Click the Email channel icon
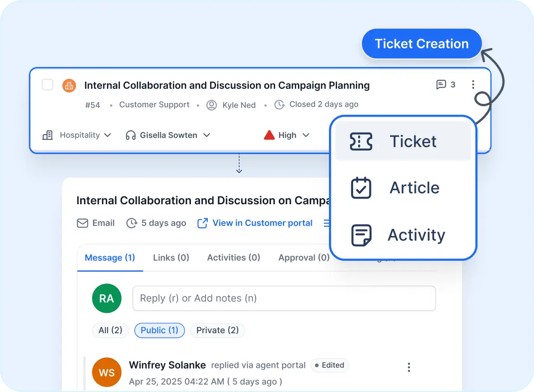This screenshot has width=534, height=392. (x=82, y=223)
